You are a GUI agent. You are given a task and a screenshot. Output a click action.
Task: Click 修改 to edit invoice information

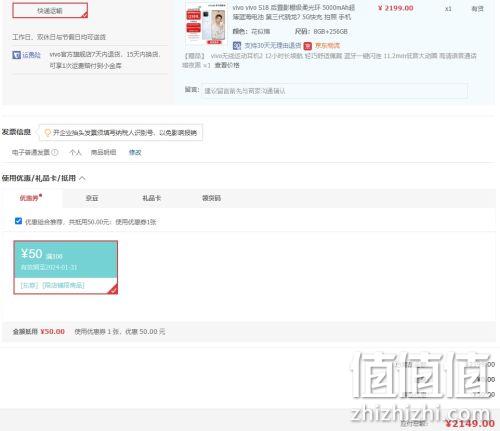coord(135,152)
